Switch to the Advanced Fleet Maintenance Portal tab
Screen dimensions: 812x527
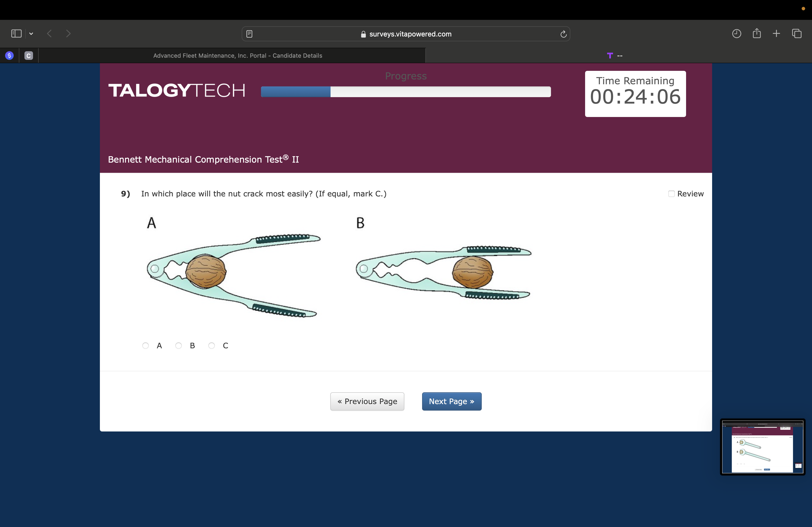[237, 56]
